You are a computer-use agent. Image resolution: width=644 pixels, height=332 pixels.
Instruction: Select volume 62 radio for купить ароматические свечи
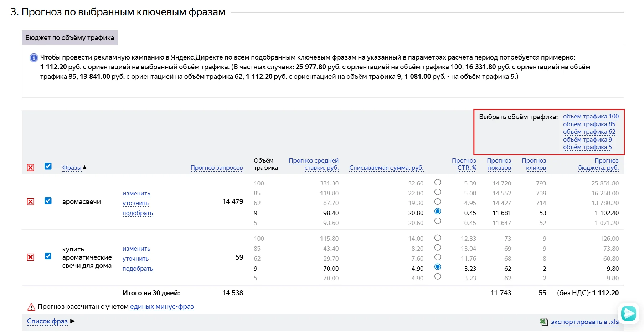438,257
